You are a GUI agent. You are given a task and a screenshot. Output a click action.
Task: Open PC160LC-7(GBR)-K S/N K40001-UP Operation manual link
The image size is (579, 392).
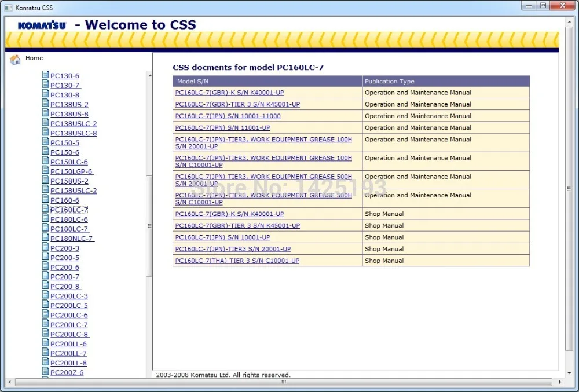point(229,93)
